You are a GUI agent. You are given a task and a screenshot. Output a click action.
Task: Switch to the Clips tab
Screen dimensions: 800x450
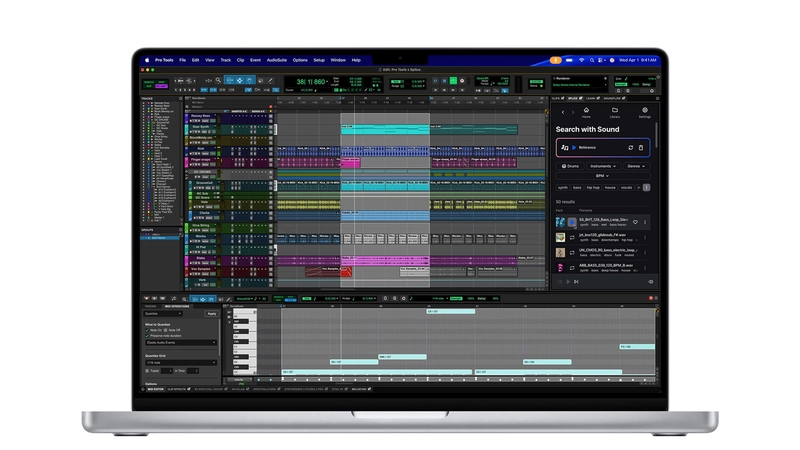click(x=557, y=98)
